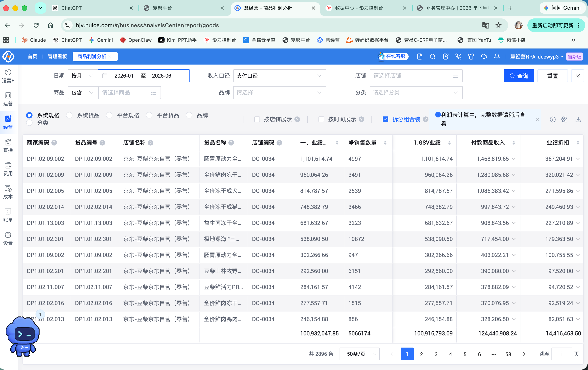Select the 分类 radio button
This screenshot has width=588, height=370.
pos(29,123)
